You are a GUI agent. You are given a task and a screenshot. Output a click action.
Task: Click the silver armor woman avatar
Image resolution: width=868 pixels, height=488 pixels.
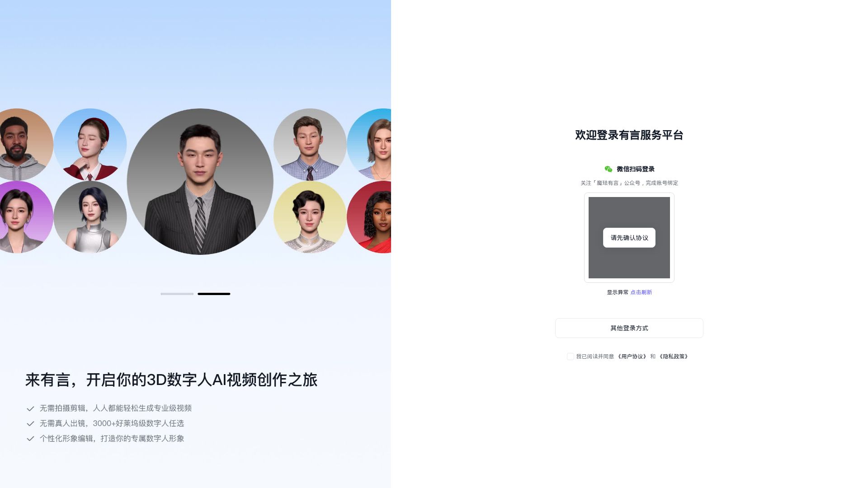(x=90, y=217)
